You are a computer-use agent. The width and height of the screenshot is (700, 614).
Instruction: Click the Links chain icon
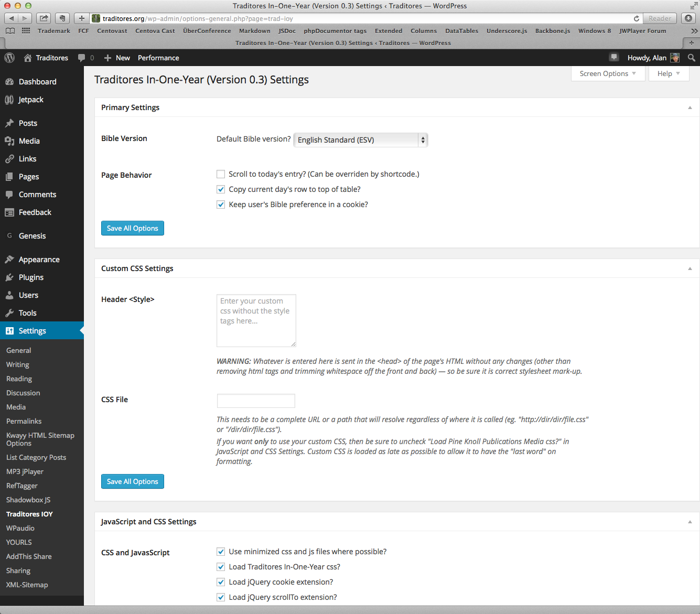pos(9,159)
